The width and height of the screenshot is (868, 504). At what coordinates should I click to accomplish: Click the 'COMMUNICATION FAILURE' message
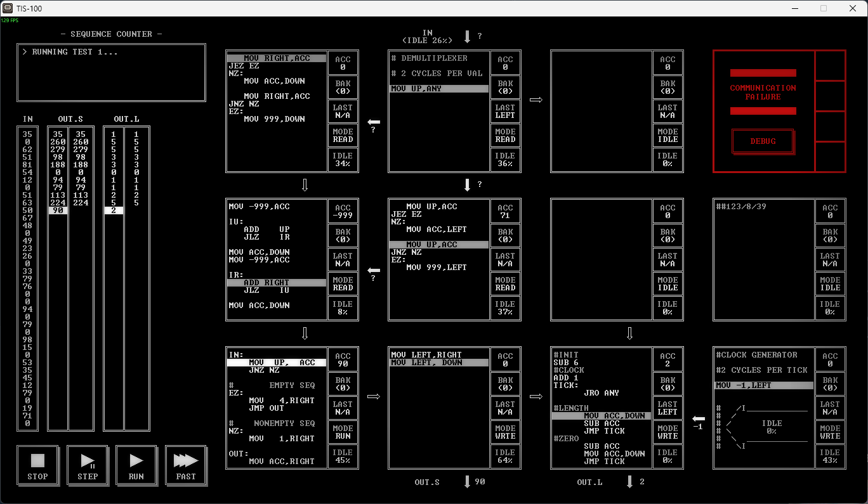coord(763,93)
